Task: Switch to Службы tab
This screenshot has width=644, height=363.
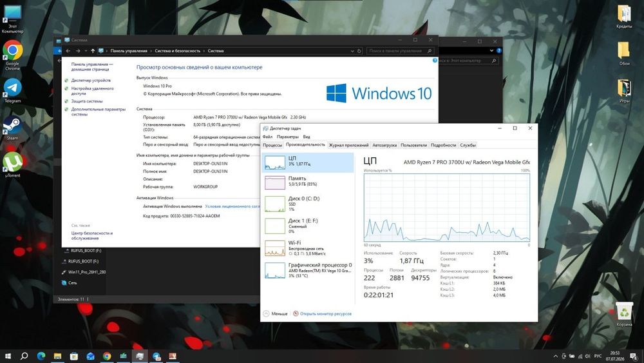Action: (468, 145)
